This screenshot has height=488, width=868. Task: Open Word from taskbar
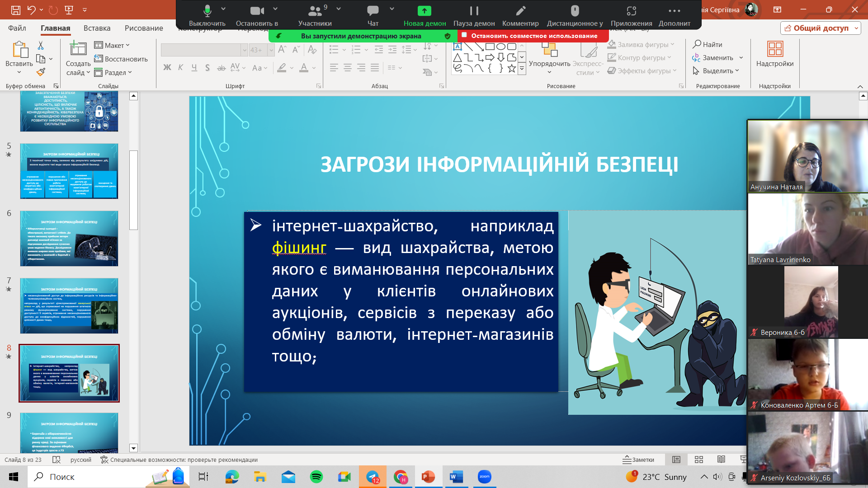(x=456, y=477)
